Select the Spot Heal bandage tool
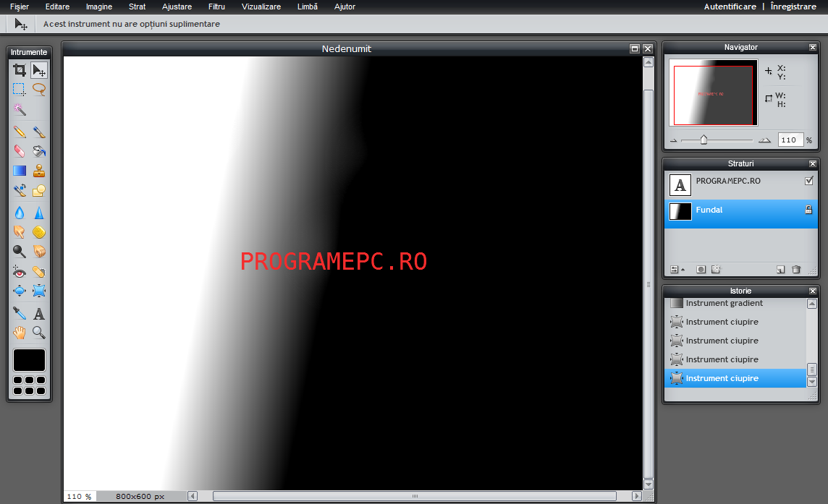The image size is (828, 504). coord(39,271)
